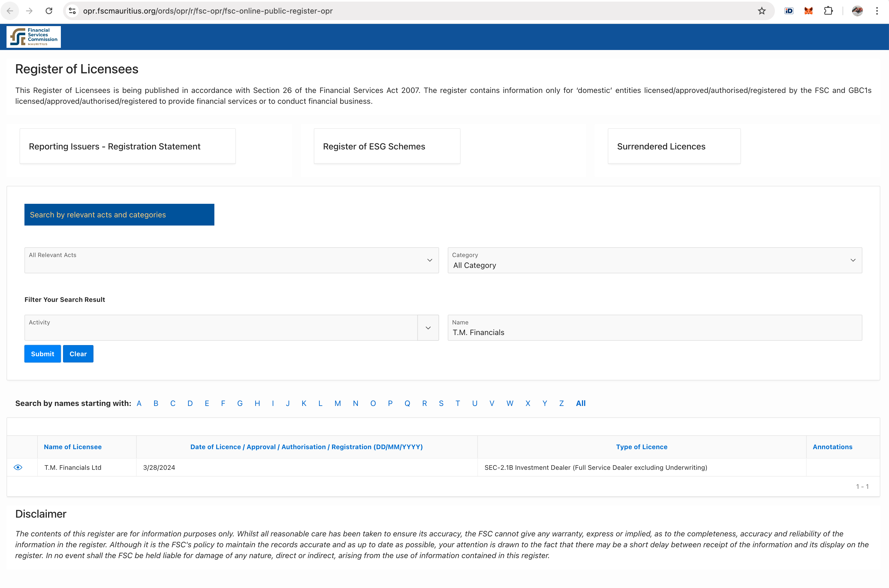Screen dimensions: 889x588
Task: Click the Name input field
Action: point(654,332)
